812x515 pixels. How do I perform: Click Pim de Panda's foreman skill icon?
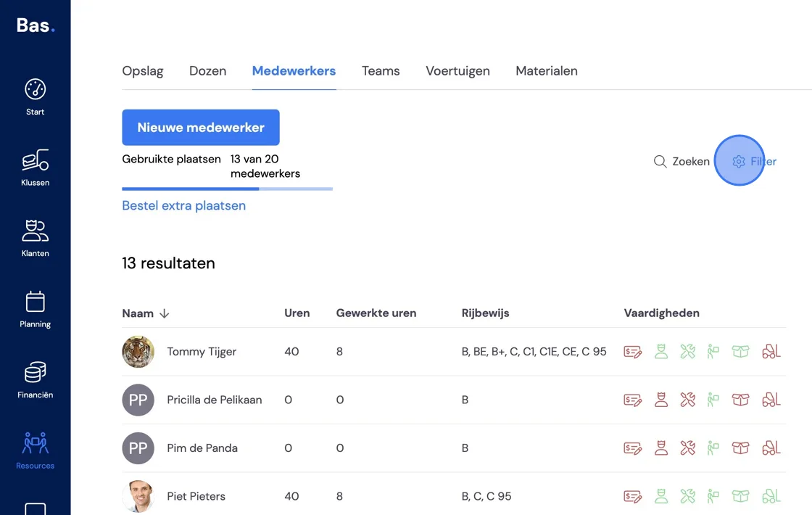(x=660, y=448)
